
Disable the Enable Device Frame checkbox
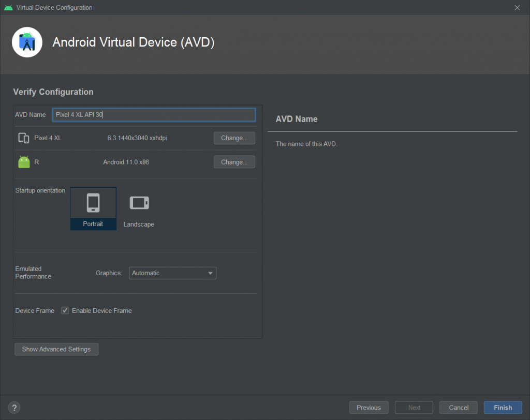[x=65, y=310]
